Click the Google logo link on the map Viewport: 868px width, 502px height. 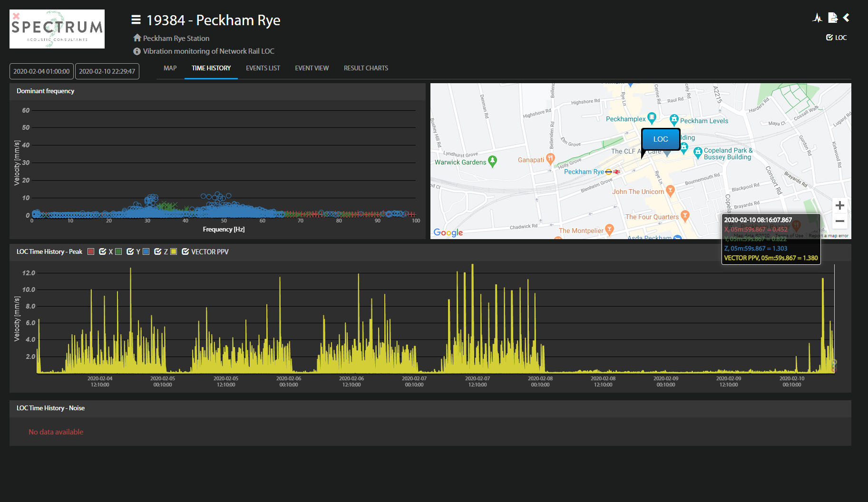[448, 232]
